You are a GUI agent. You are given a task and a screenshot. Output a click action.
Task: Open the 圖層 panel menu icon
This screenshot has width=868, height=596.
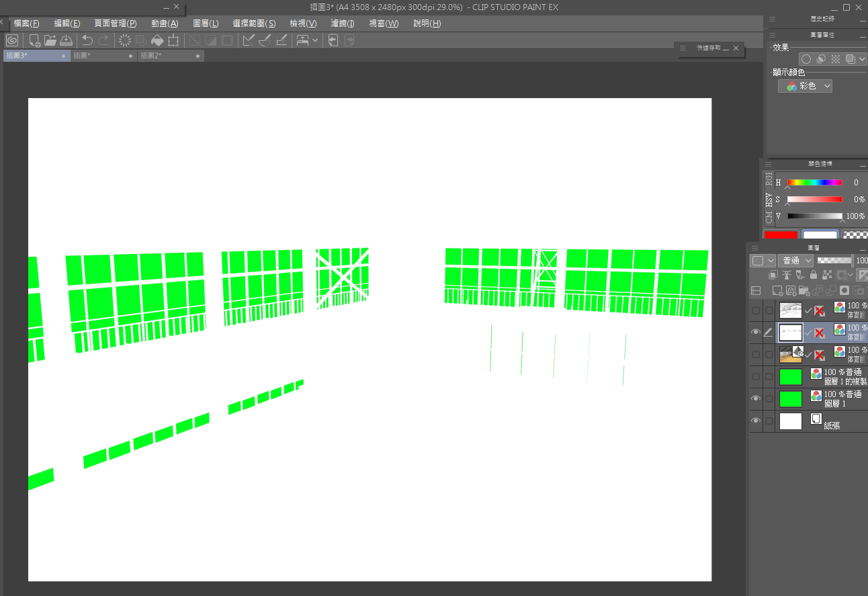coord(754,248)
